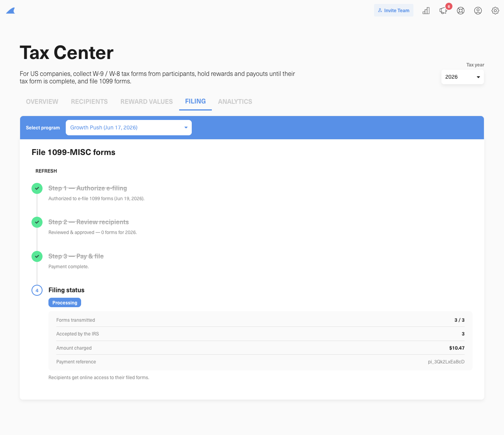Open the Growth Push program dropdown
504x435 pixels.
click(x=129, y=127)
